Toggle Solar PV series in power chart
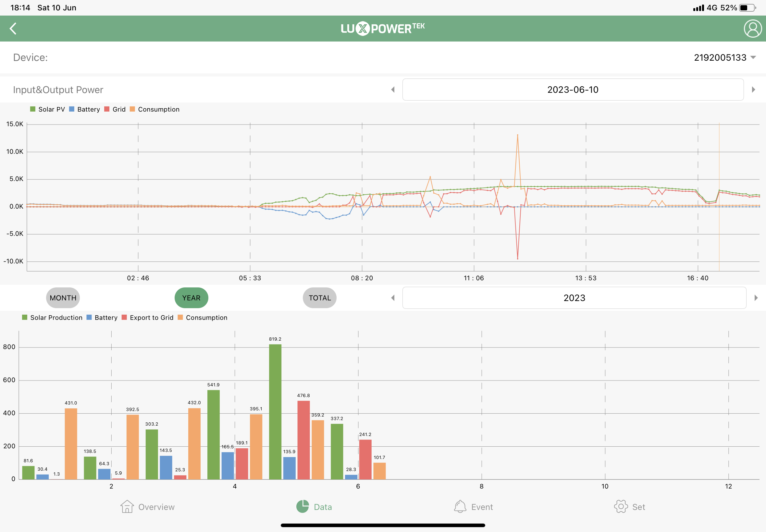Image resolution: width=766 pixels, height=532 pixels. (48, 109)
